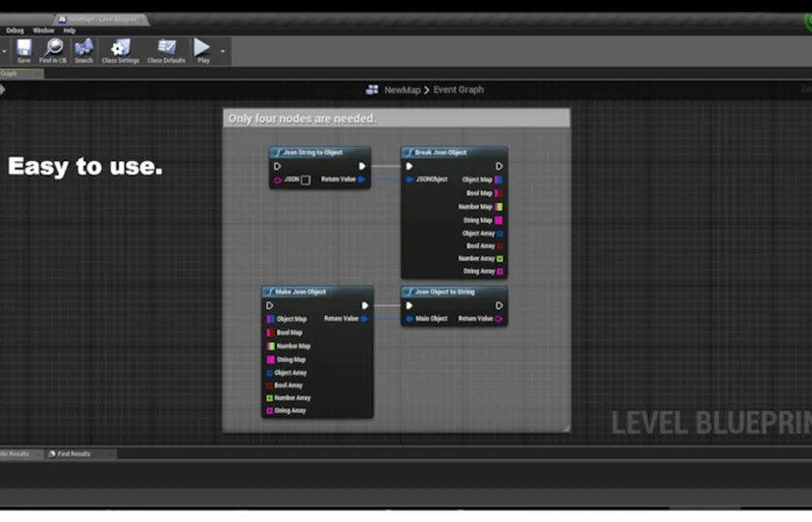Open the Debug menu
812x522 pixels.
pyautogui.click(x=15, y=30)
